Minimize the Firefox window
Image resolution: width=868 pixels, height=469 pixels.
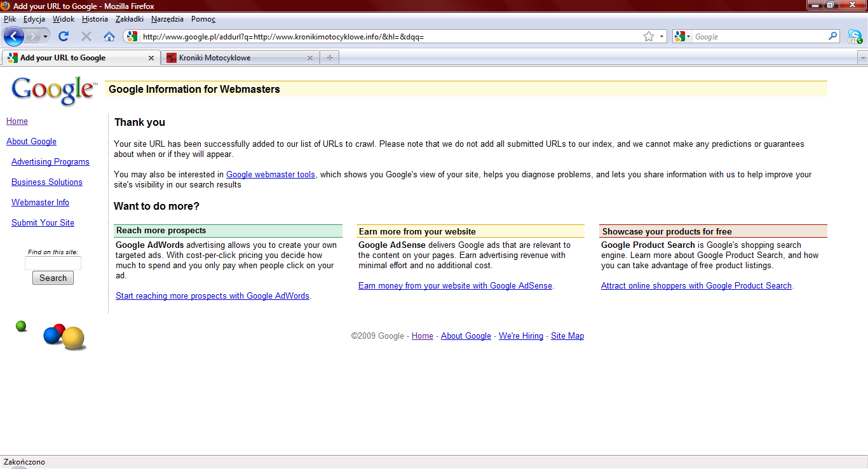click(815, 5)
